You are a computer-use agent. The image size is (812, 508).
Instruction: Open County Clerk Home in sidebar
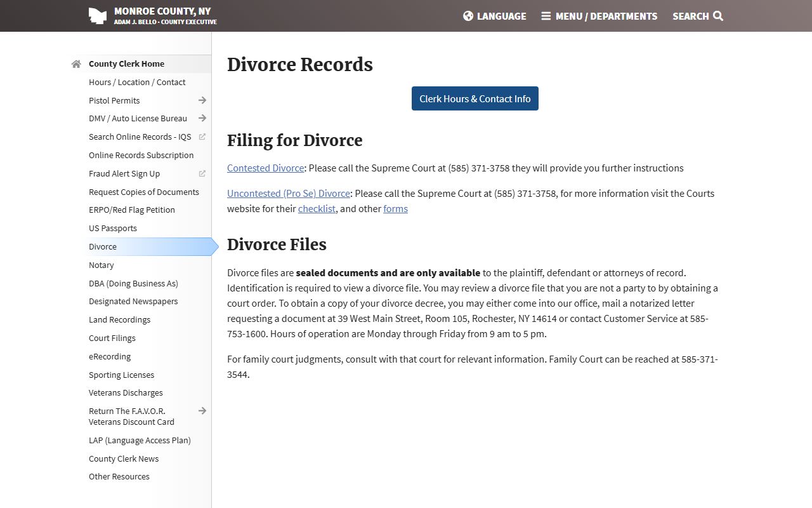[x=126, y=63]
